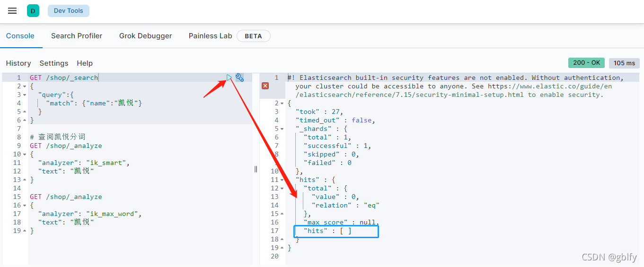Collapse fold arrow at editor line 16
This screenshot has height=267, width=644.
[x=25, y=205]
